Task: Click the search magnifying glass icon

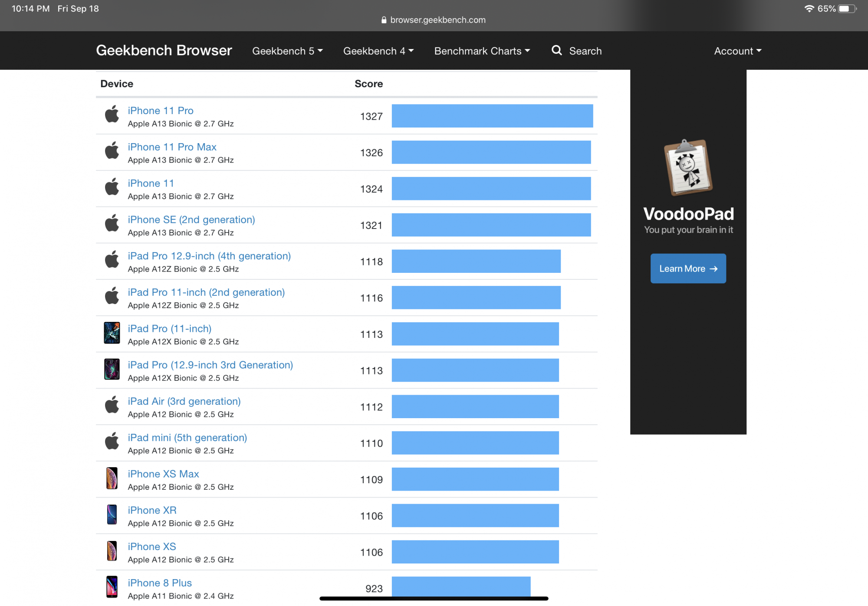Action: click(x=556, y=50)
